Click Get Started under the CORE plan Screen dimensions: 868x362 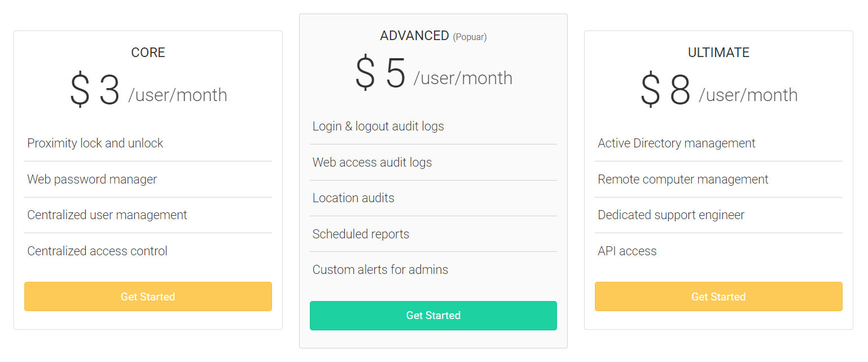coord(148,296)
